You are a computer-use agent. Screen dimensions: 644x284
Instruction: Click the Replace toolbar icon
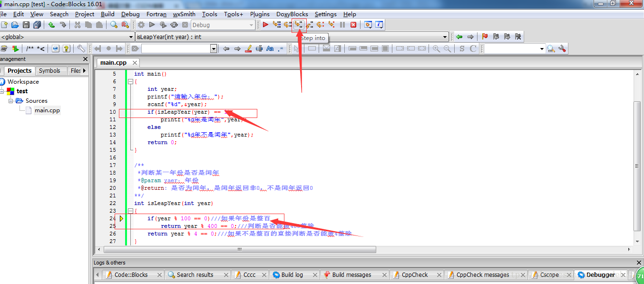pyautogui.click(x=125, y=25)
